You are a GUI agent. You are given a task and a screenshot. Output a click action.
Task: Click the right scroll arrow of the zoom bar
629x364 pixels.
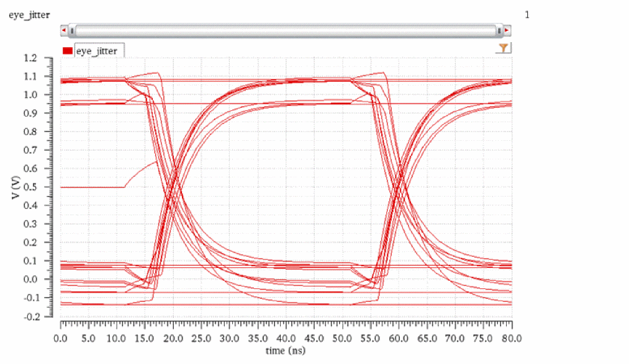pos(507,30)
